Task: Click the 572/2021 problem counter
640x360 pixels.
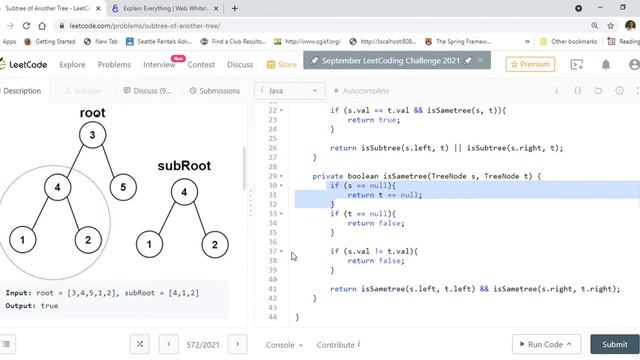Action: 203,345
